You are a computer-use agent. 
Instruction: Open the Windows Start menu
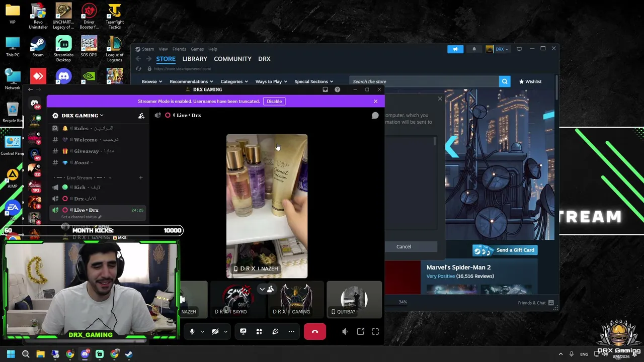click(x=11, y=354)
